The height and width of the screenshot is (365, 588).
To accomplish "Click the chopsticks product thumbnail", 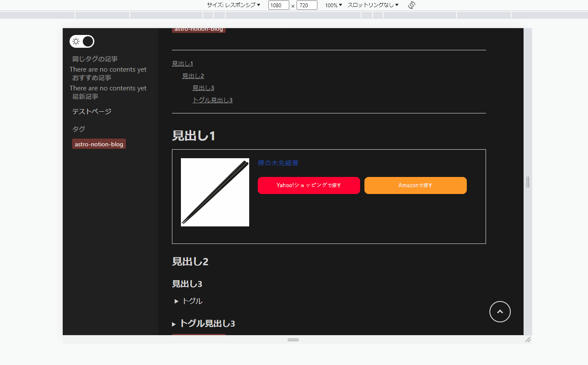I will pyautogui.click(x=215, y=192).
